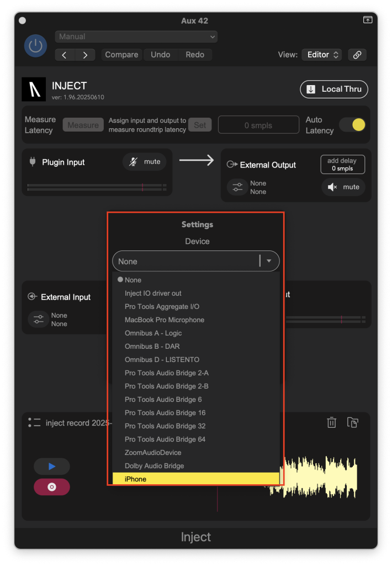Click the playhead marker line
Screen dimensions: 392x566
217,499
